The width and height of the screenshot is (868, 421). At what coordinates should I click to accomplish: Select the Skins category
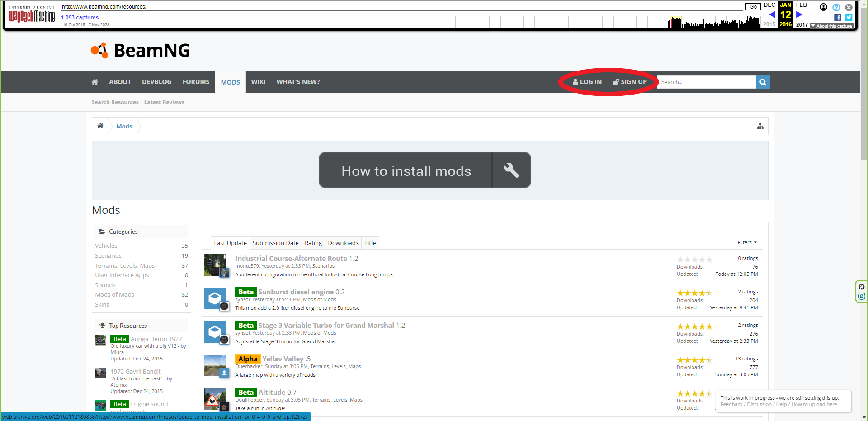(x=102, y=304)
